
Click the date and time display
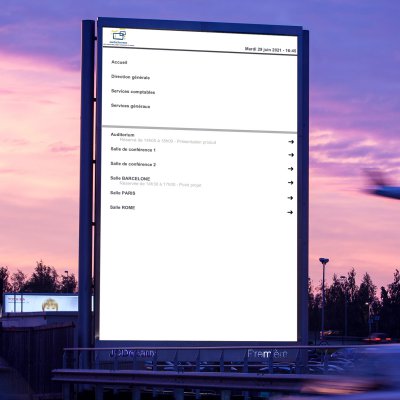[x=270, y=50]
